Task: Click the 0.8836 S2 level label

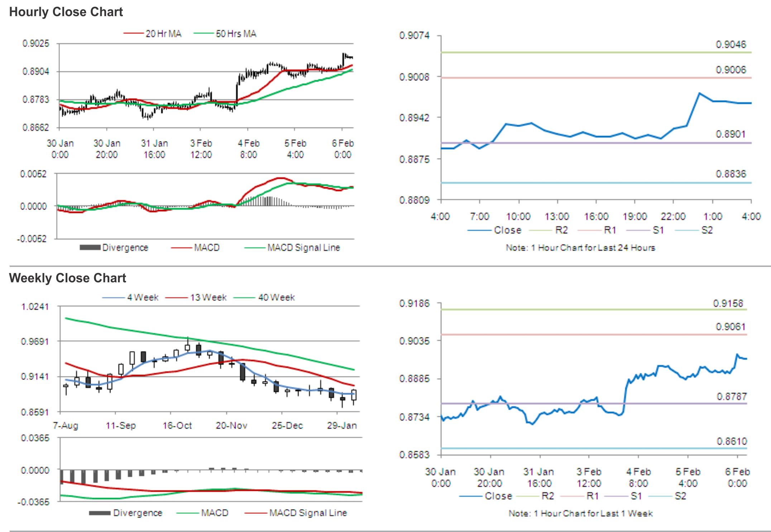Action: pyautogui.click(x=731, y=174)
